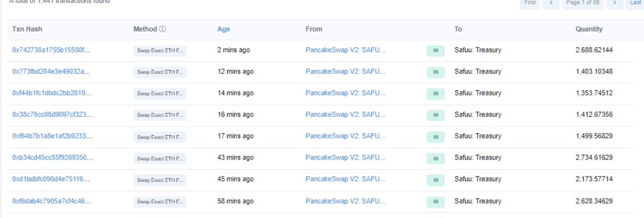Screen dimensions: 644x218
Task: Click Swap Exact ETH method badge, 45 mins ago row
Action: pyautogui.click(x=160, y=179)
